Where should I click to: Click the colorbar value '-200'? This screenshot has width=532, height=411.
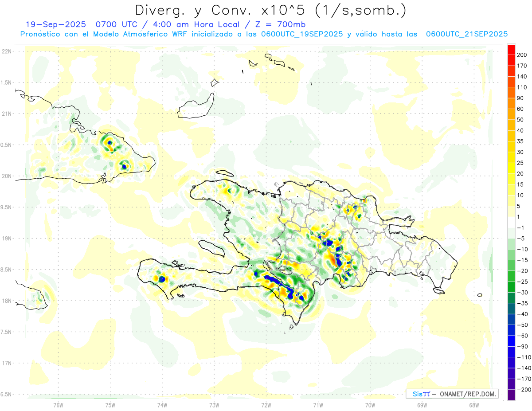coord(524,389)
